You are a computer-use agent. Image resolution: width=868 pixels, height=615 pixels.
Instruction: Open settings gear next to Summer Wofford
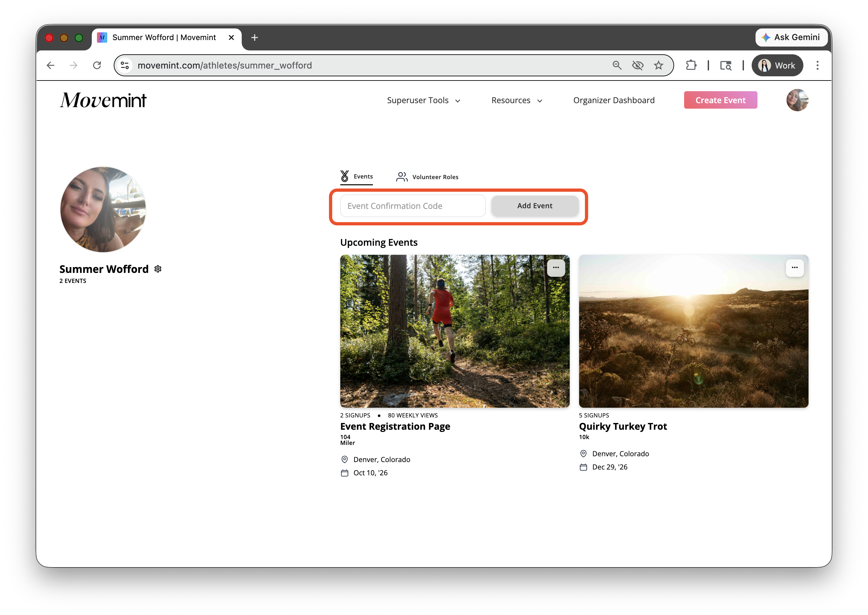pyautogui.click(x=158, y=269)
